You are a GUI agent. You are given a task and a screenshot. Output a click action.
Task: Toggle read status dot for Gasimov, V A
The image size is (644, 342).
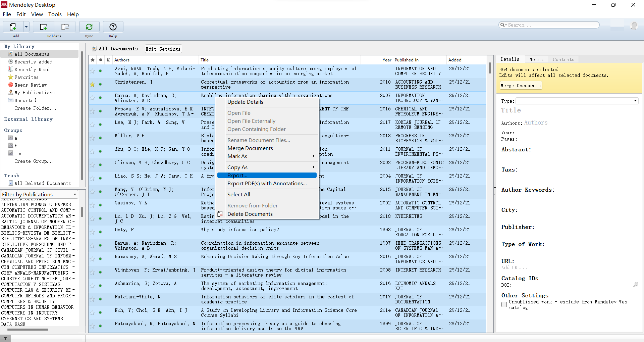[100, 205]
